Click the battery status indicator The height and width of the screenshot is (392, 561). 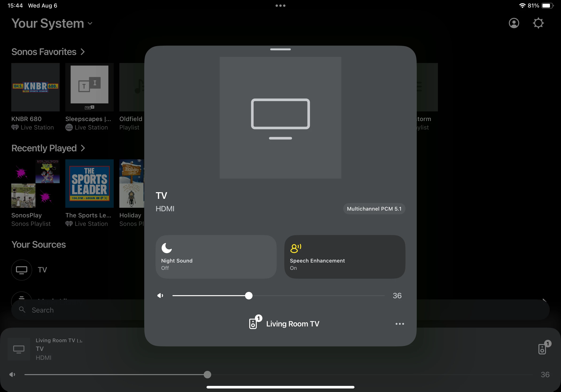point(547,6)
